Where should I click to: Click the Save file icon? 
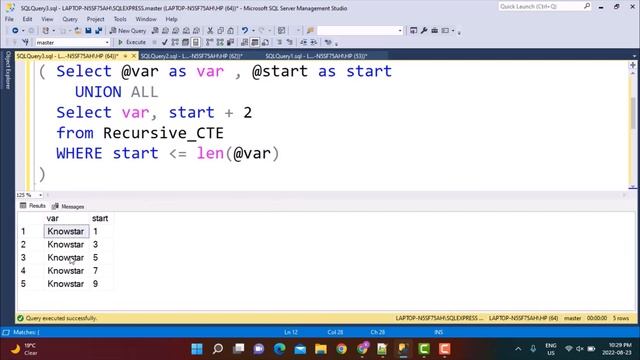pyautogui.click(x=88, y=31)
